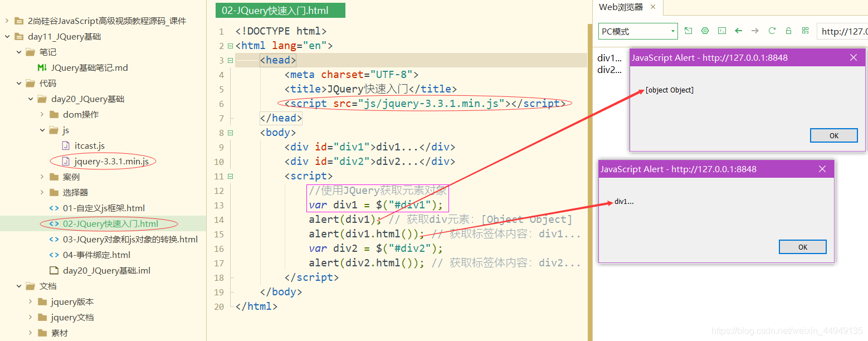Open 04-事件绑定.html file

tap(96, 255)
